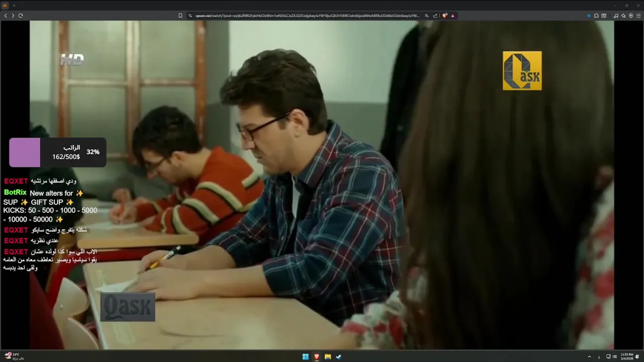Click the Qask logo top right of video

click(522, 71)
